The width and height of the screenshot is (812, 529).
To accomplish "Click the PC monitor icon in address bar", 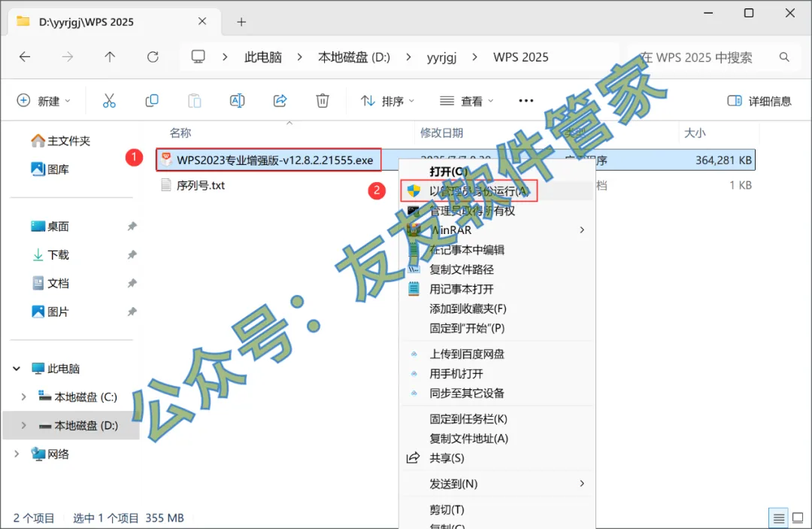I will pyautogui.click(x=198, y=56).
